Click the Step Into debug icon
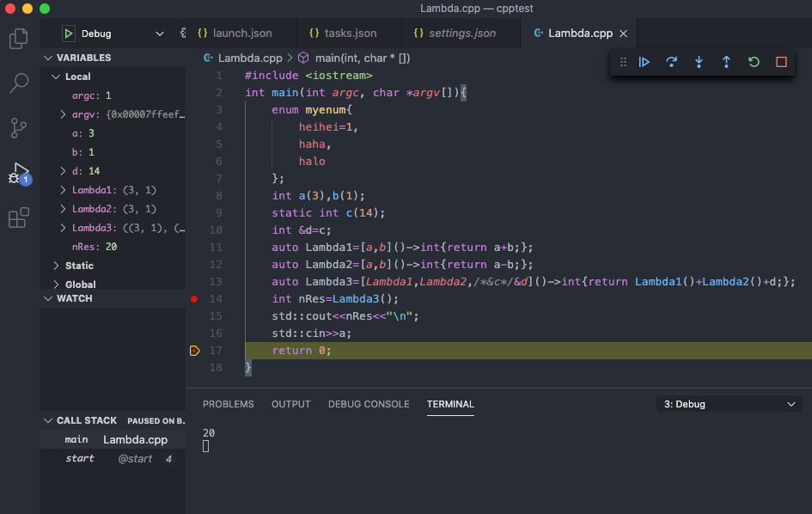This screenshot has height=514, width=812. pos(699,62)
